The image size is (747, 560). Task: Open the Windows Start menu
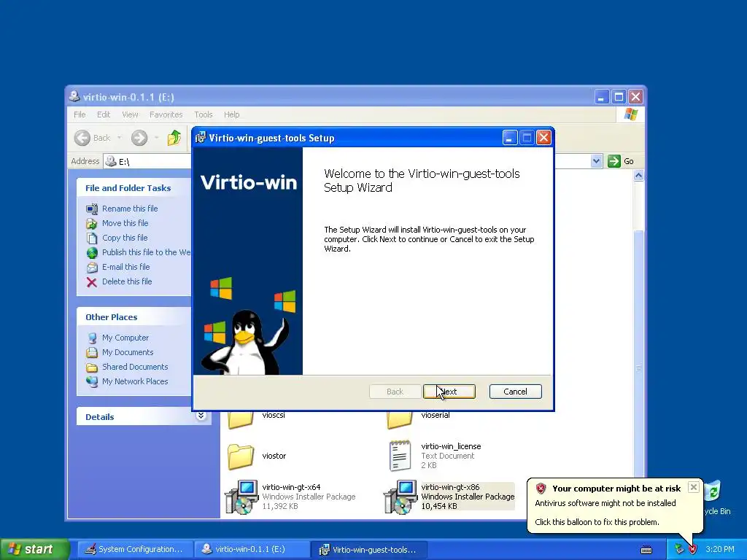(34, 550)
